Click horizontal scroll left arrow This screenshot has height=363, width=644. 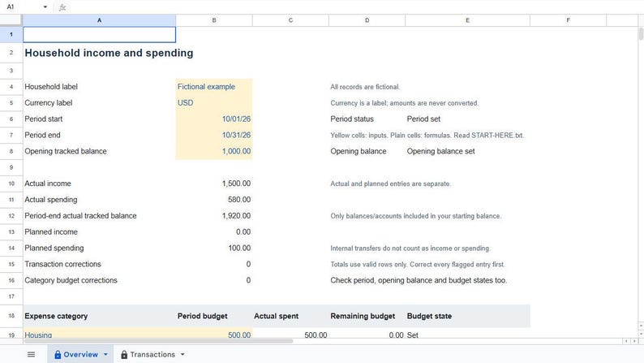pyautogui.click(x=626, y=341)
